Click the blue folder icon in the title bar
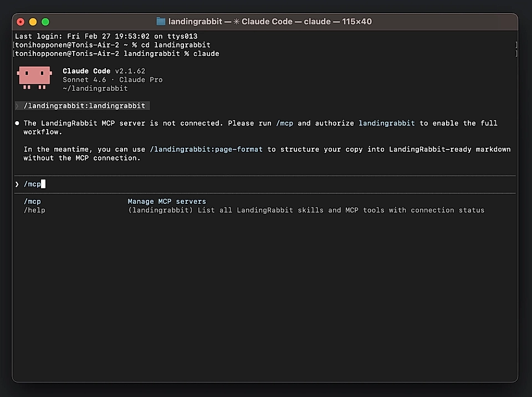This screenshot has width=532, height=397. [160, 21]
